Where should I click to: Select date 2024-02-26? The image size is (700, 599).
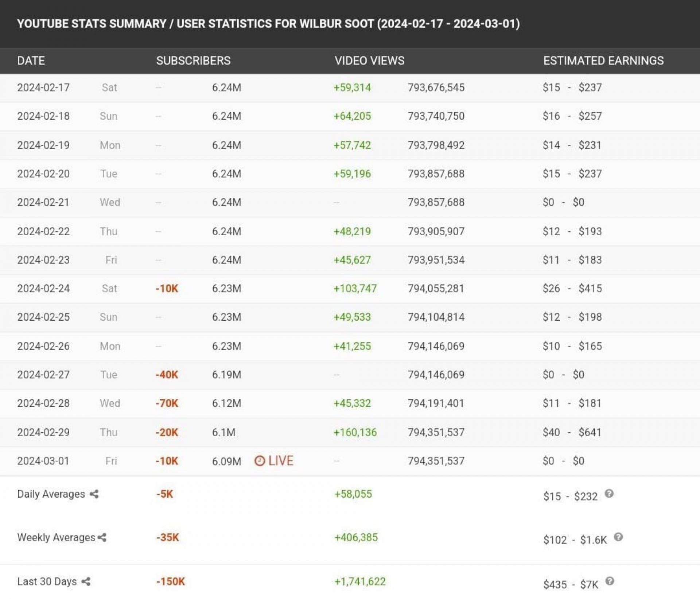pos(43,346)
